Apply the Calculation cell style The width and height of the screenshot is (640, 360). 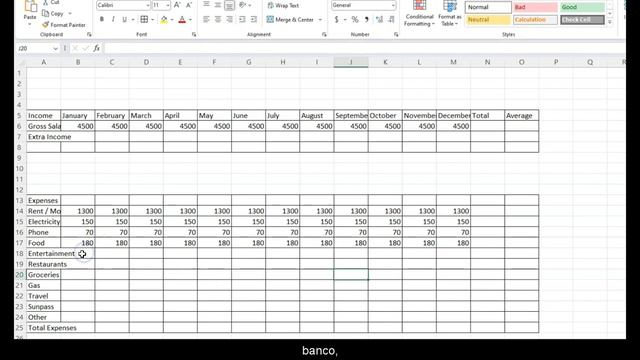tap(535, 20)
